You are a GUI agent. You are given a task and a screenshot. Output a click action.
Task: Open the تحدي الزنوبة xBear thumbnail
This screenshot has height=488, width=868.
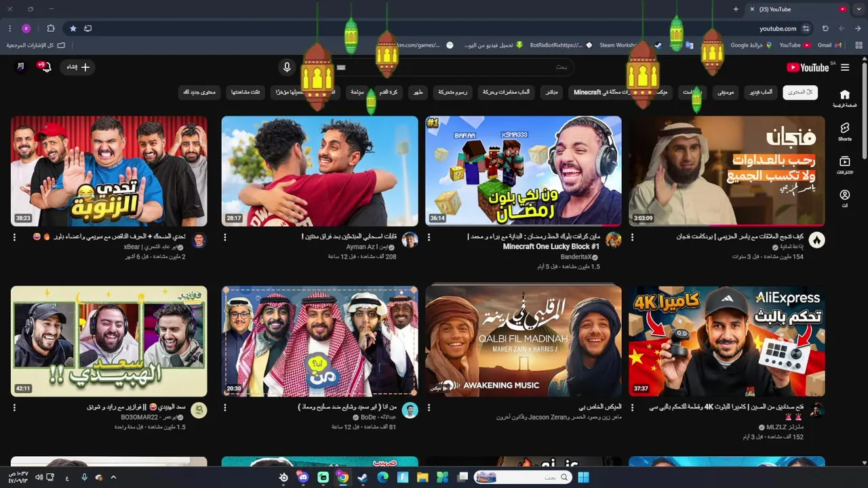point(108,171)
